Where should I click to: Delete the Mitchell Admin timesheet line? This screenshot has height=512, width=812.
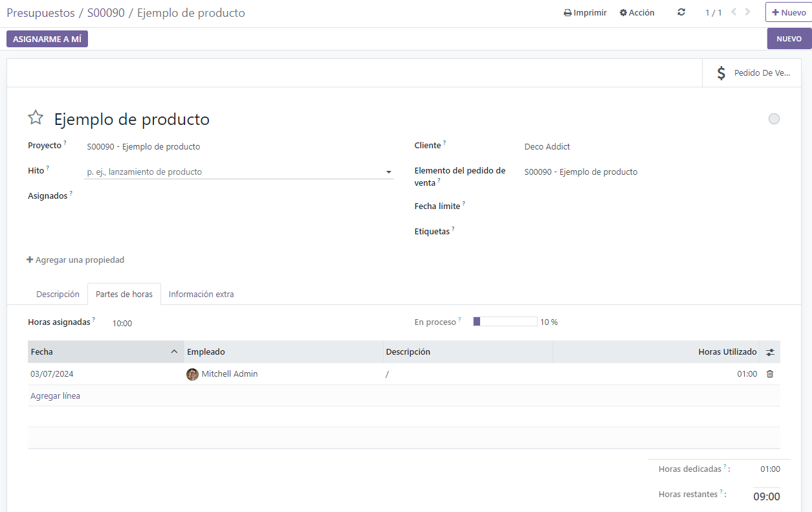[769, 373]
